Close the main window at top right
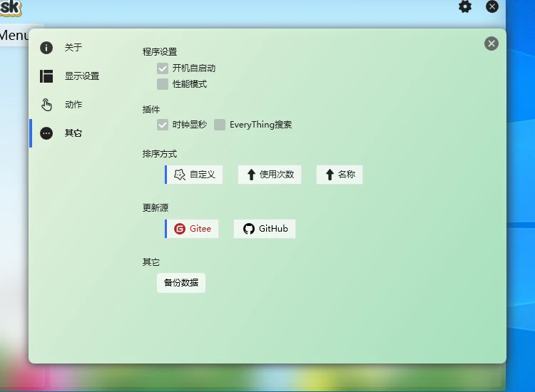535x392 pixels. coord(492,6)
